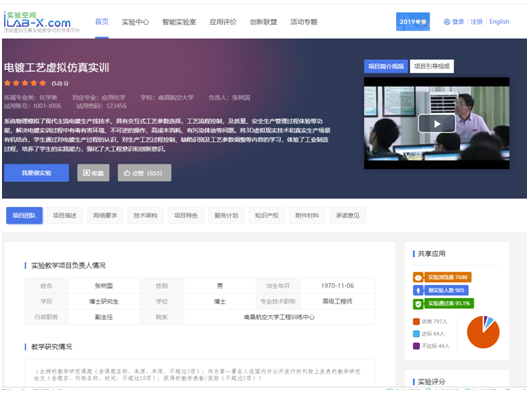Viewport: 531px width, 399px height.
Task: Switch language via English link
Action: point(499,22)
